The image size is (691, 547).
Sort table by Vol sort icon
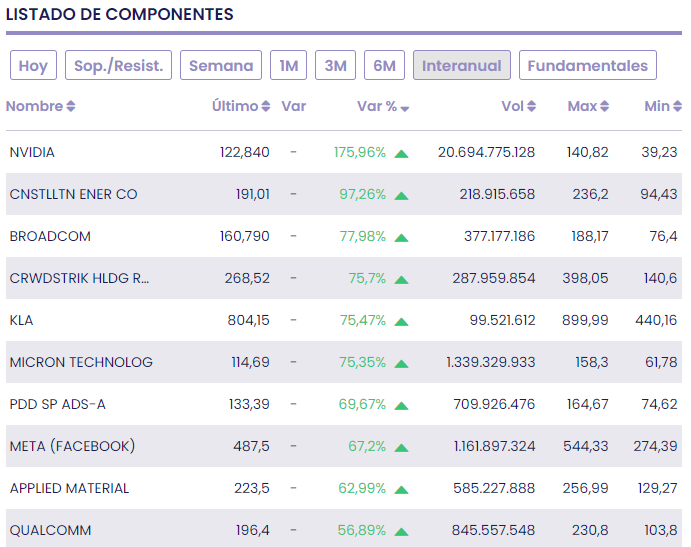[532, 107]
